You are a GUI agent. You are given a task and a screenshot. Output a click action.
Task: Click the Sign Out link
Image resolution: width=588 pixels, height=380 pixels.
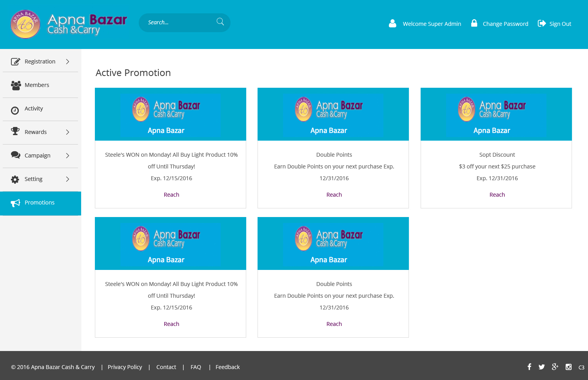pos(560,24)
